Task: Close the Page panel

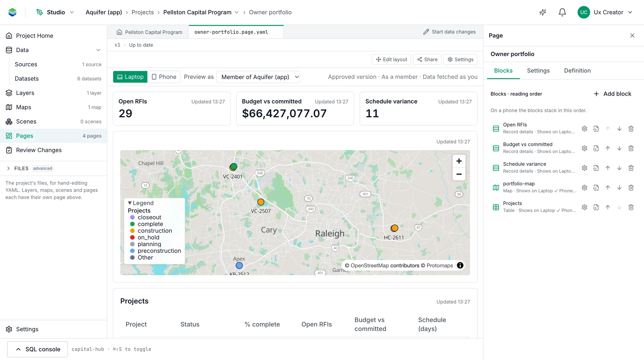Action: tap(632, 36)
